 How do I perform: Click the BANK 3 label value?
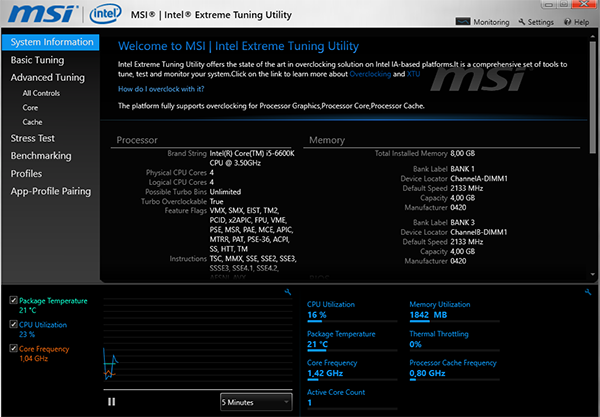coord(462,223)
